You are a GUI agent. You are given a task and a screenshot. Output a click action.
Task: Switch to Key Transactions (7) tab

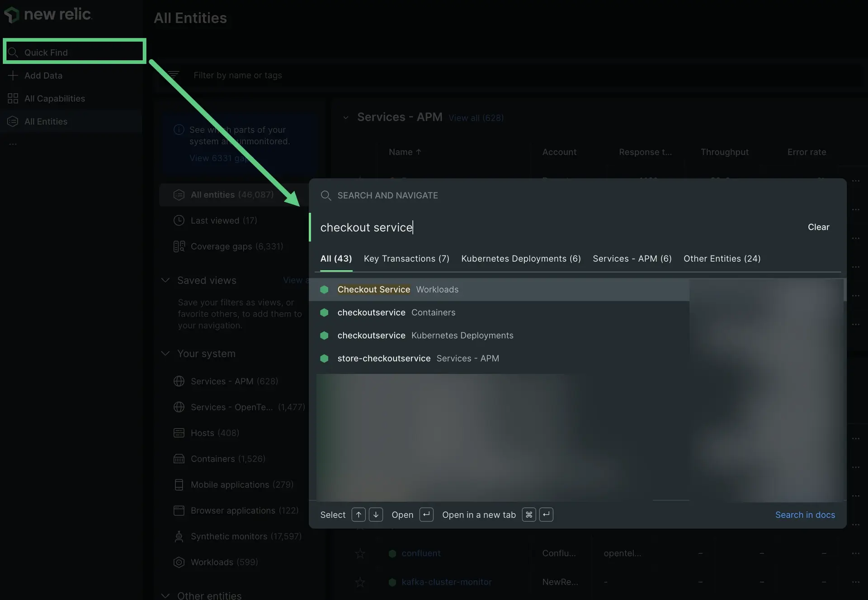coord(406,259)
